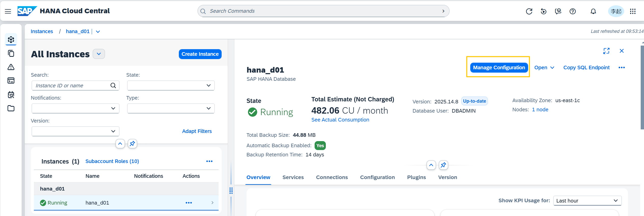Open the SQL console sidebar icon
644x216 pixels.
11,81
